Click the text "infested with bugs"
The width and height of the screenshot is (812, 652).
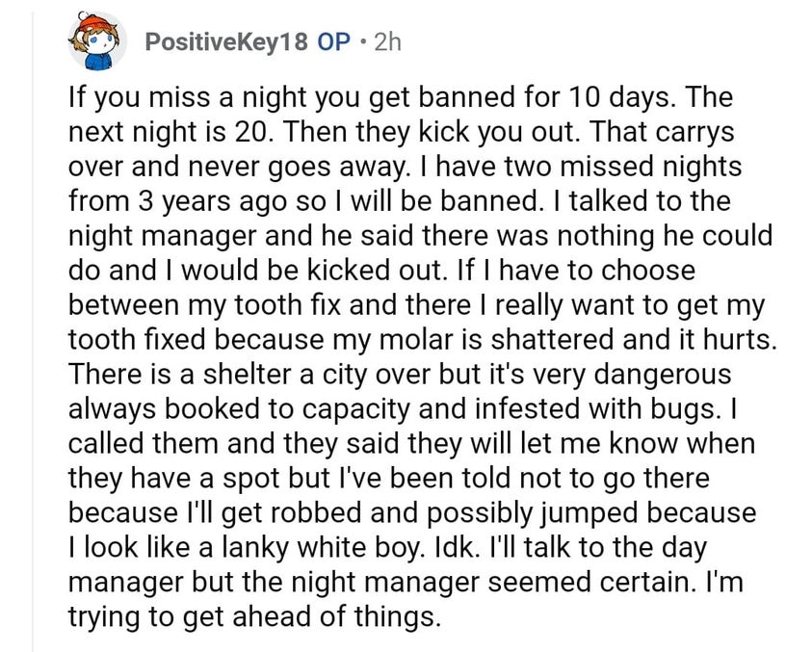(597, 409)
